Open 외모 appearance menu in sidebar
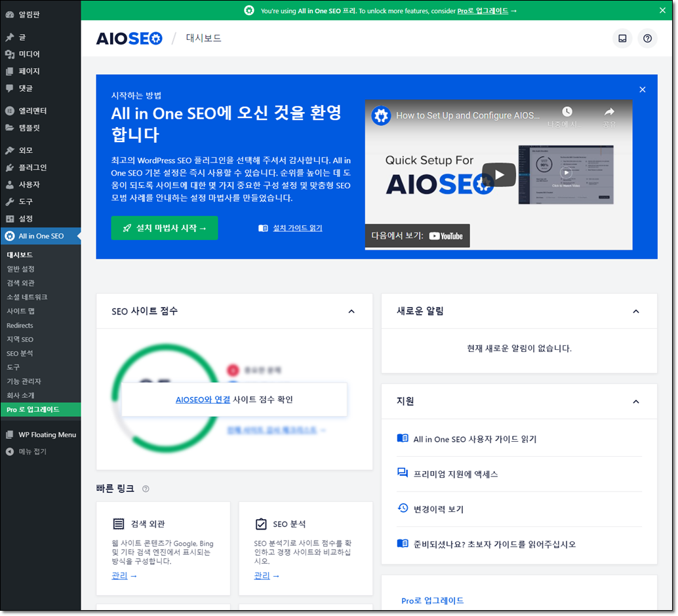The image size is (678, 616). (x=40, y=151)
